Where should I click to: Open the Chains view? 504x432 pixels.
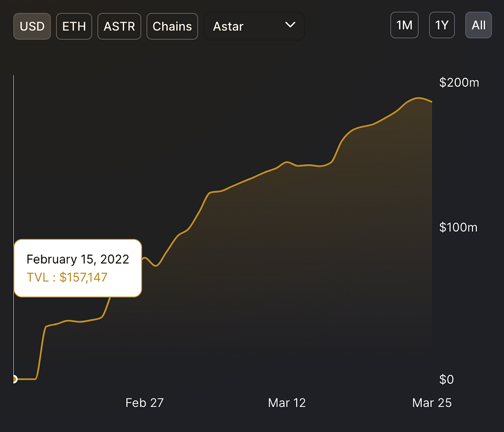pos(172,27)
